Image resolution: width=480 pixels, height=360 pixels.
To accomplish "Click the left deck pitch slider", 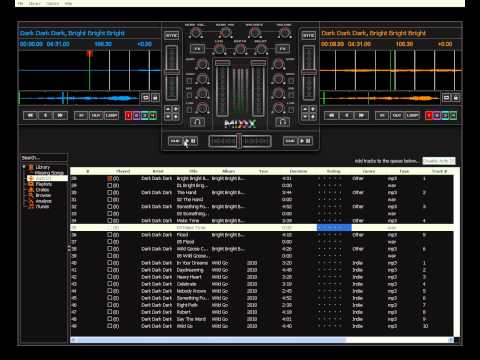I will point(172,72).
